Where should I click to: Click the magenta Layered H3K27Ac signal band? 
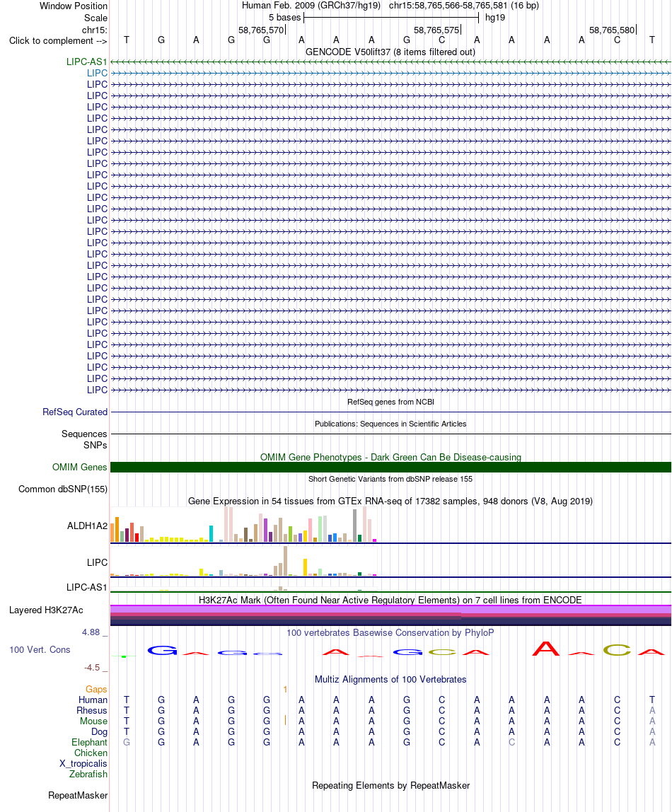(390, 609)
